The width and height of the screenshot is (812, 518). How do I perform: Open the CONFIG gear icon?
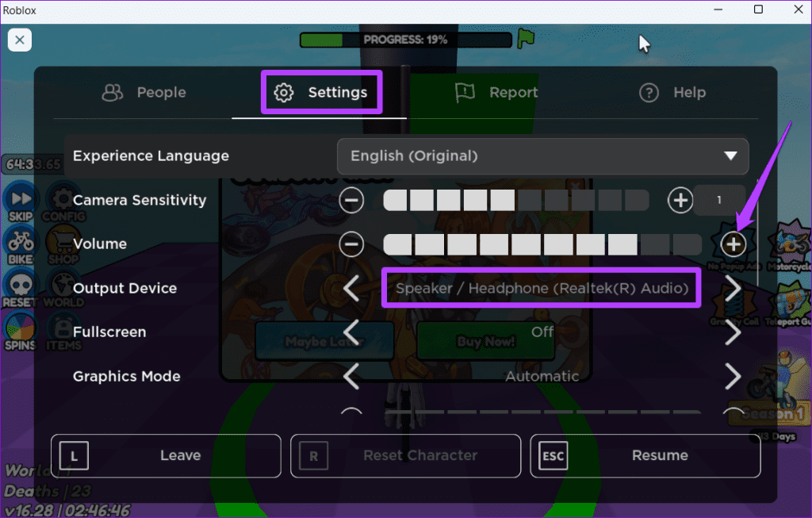coord(63,200)
